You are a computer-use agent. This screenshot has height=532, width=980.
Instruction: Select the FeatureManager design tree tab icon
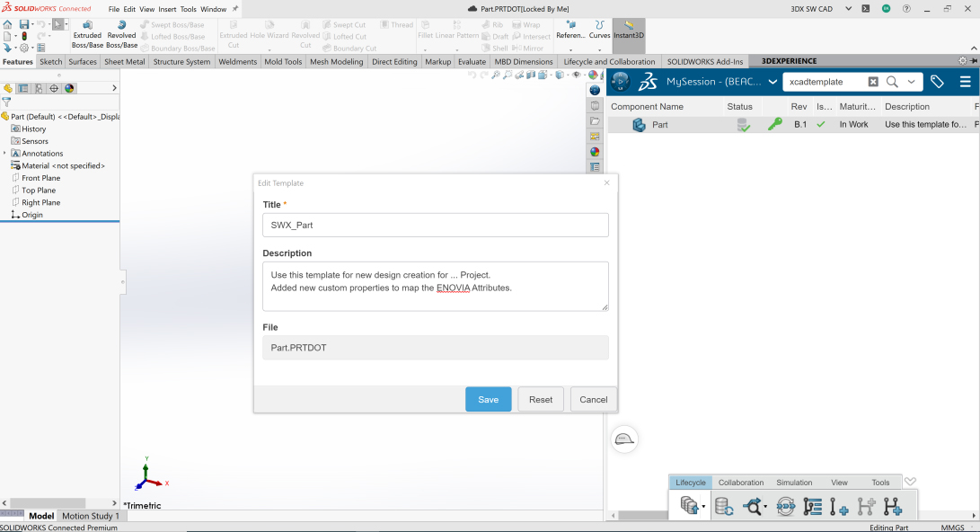coord(8,88)
